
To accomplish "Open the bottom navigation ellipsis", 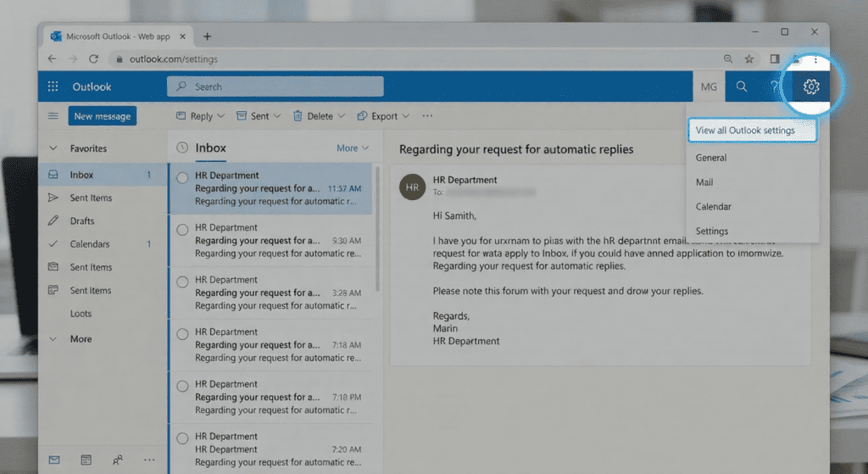I will click(x=149, y=460).
